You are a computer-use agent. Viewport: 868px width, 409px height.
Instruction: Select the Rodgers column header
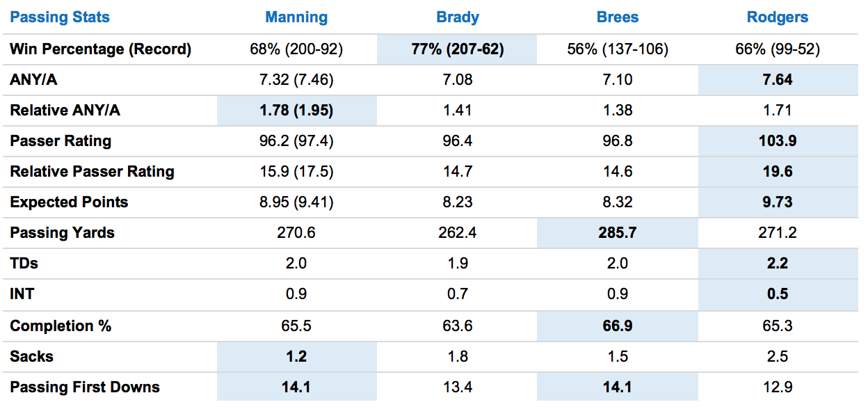pos(778,17)
